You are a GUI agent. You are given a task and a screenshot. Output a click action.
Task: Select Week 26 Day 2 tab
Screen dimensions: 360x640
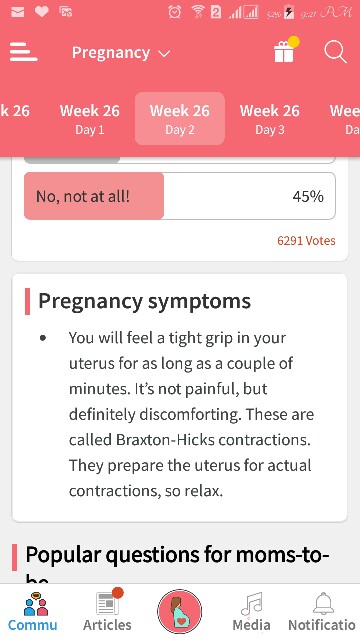click(180, 118)
